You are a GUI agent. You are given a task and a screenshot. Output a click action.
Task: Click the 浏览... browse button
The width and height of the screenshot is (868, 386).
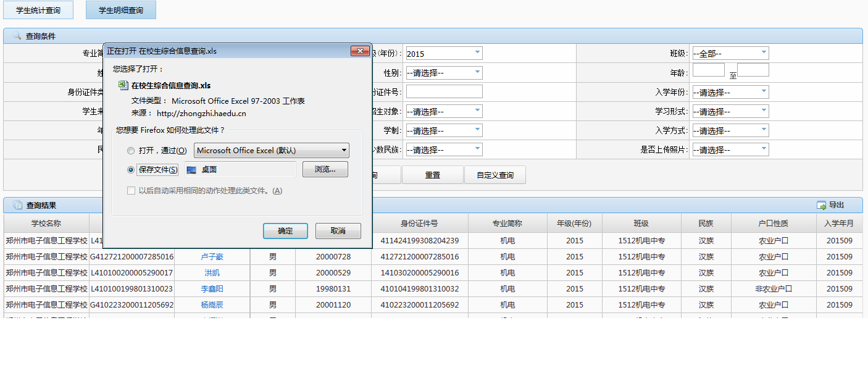click(325, 170)
